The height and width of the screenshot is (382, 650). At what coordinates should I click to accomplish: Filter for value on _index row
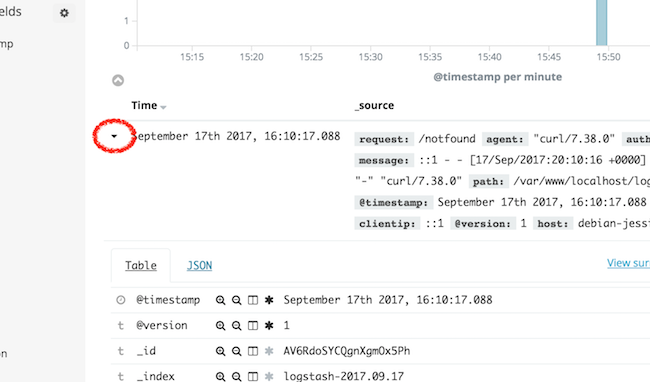[x=221, y=377]
